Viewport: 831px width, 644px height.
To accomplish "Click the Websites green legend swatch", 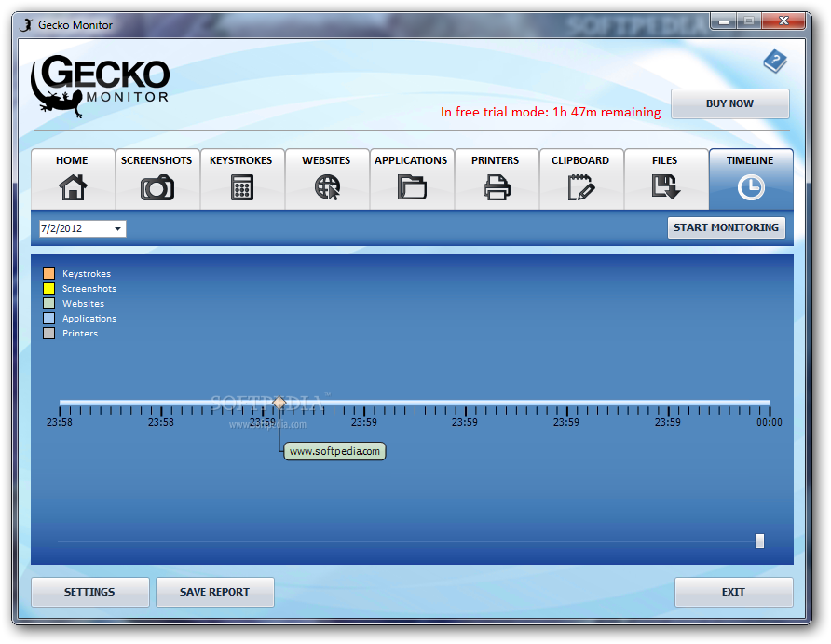I will coord(48,303).
